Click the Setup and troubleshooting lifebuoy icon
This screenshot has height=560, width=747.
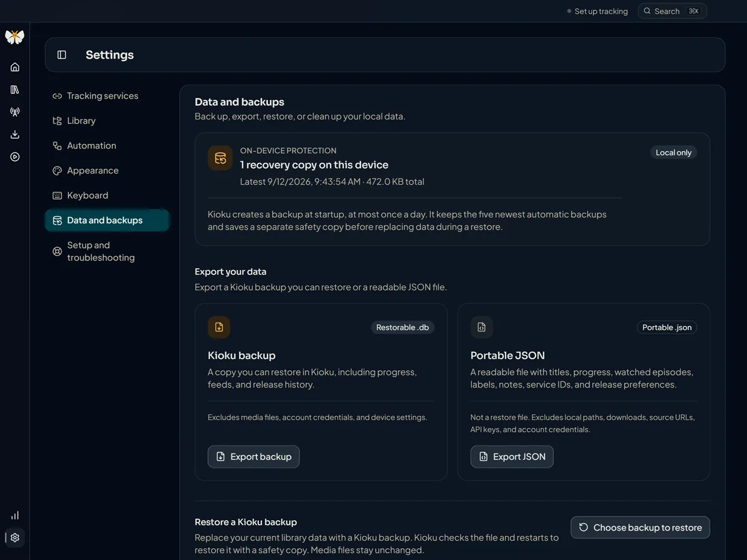coord(57,251)
